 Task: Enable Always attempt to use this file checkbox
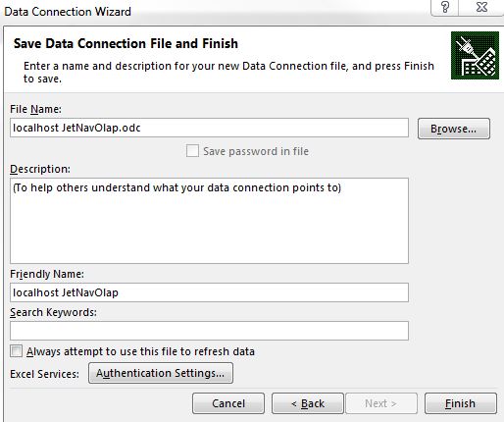tap(17, 351)
